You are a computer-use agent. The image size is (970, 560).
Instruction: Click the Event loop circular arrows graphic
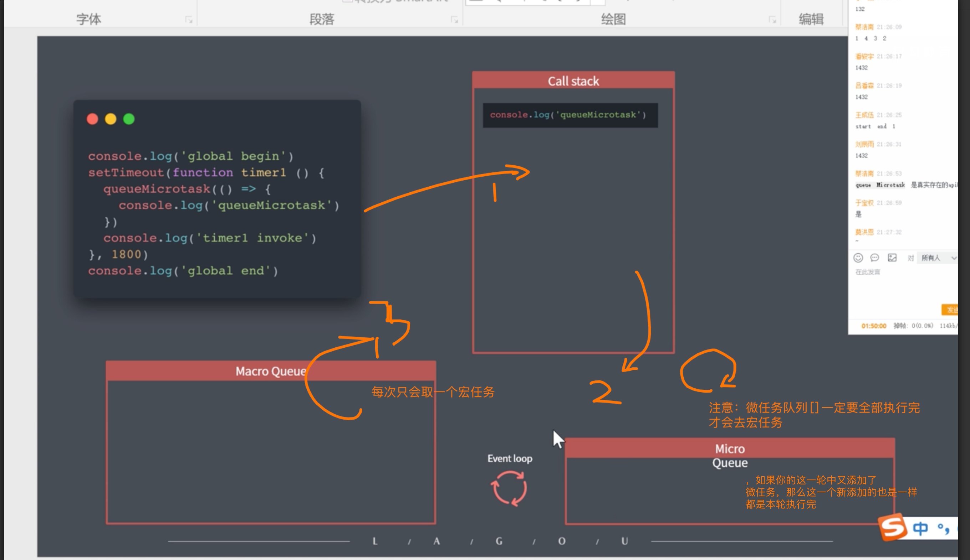pyautogui.click(x=509, y=488)
